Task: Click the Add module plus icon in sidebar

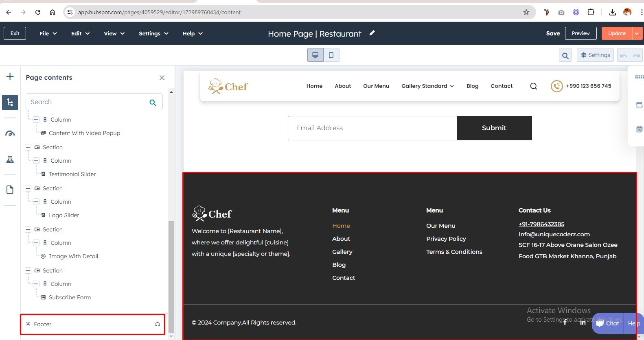Action: [10, 77]
